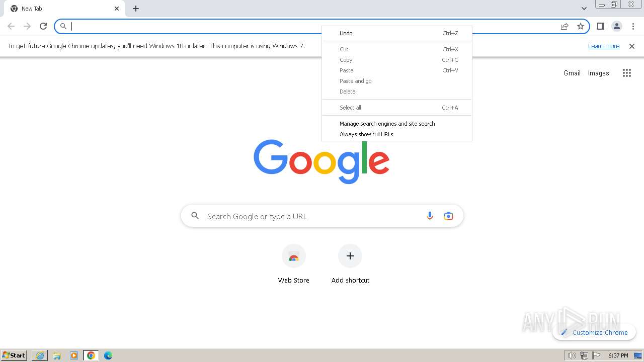Search by image with the camera icon
Screen dimensions: 644x362
pos(448,216)
